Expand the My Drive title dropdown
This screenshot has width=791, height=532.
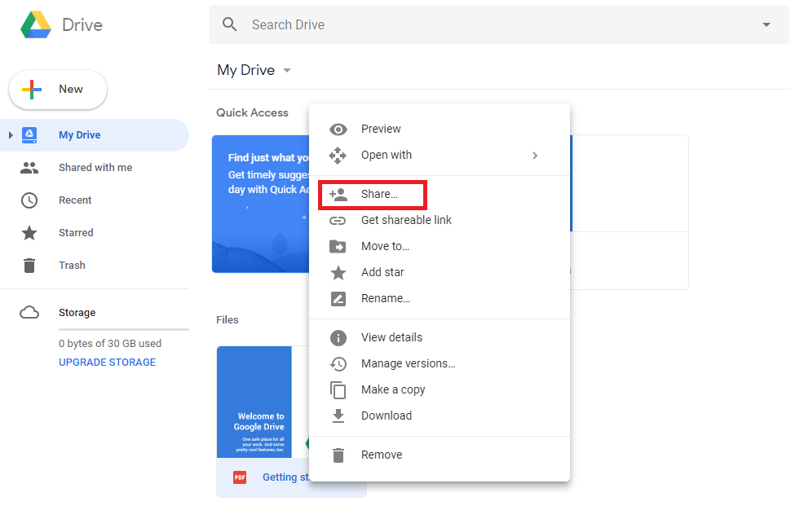click(287, 71)
